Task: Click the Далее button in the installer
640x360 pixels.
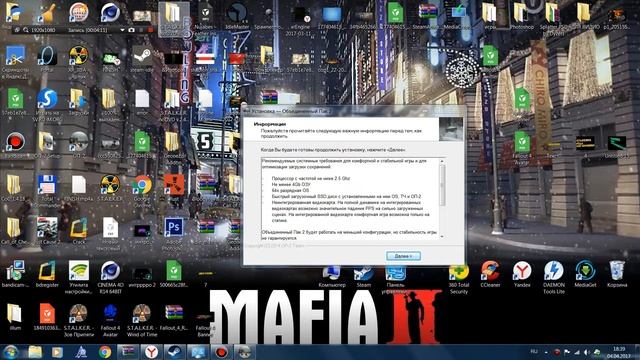Action: 403,256
